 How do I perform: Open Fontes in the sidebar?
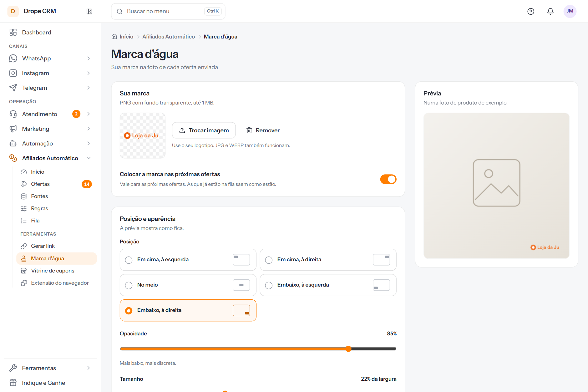tap(56, 196)
